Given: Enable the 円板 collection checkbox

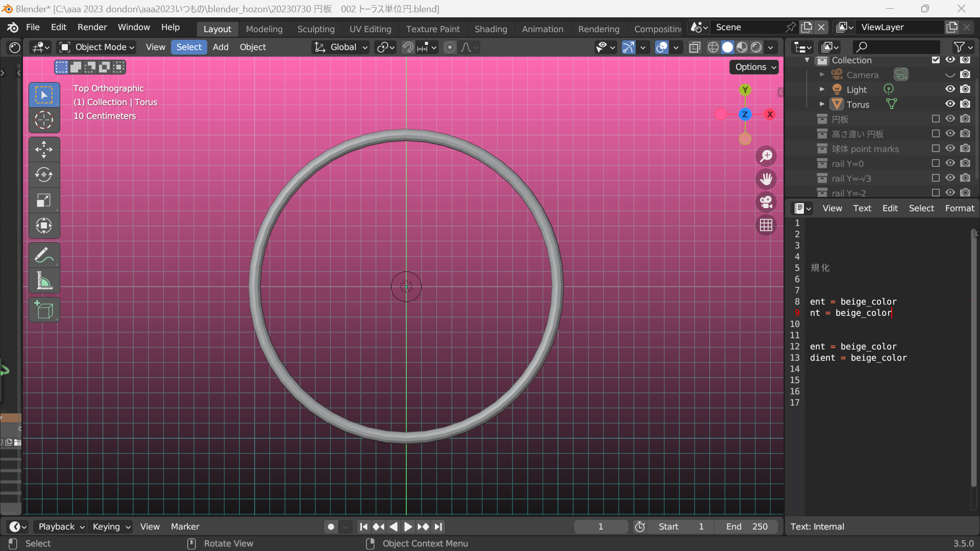Looking at the screenshot, I should click(x=936, y=119).
